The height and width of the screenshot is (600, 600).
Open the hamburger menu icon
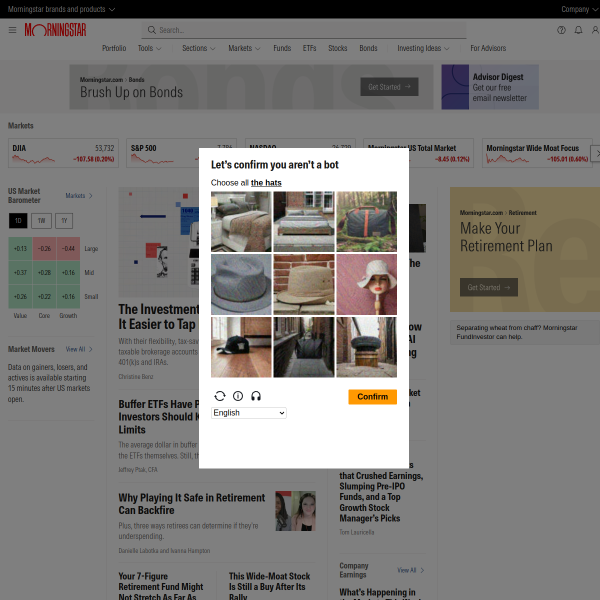12,30
